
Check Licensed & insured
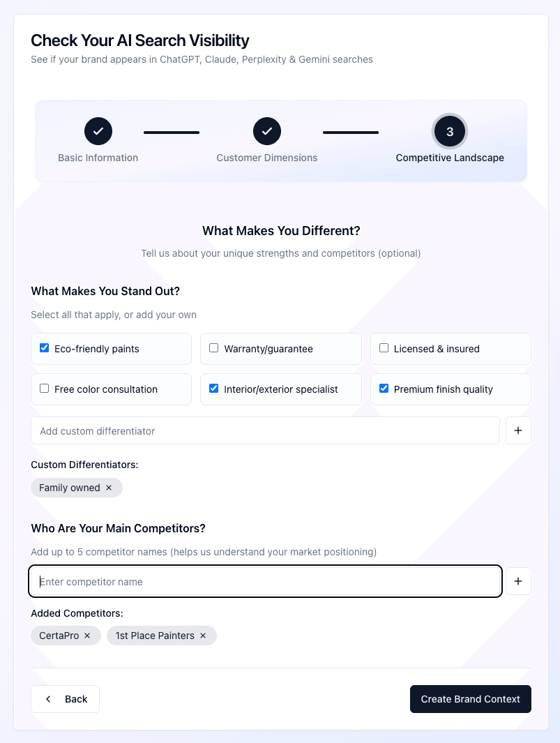coord(384,347)
